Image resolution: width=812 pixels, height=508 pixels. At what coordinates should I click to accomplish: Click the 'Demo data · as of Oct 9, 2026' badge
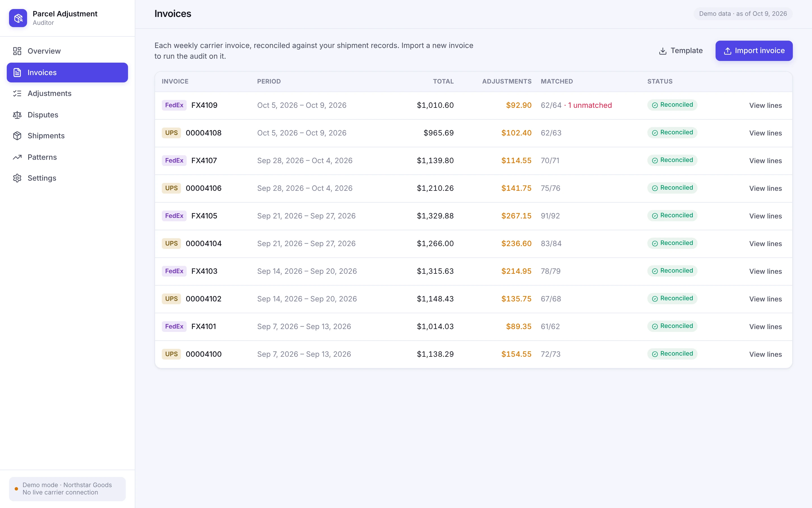[x=743, y=14]
